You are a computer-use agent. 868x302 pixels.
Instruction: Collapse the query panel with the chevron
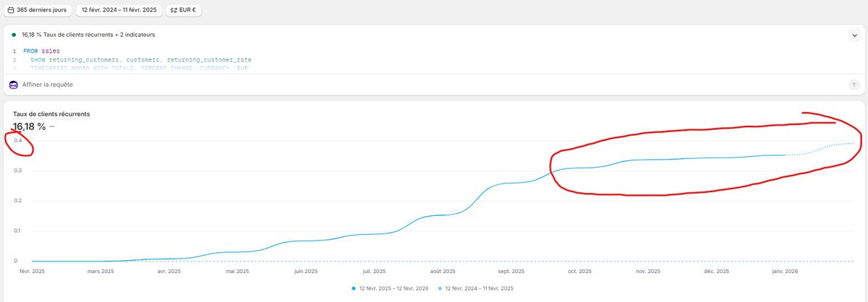click(854, 34)
